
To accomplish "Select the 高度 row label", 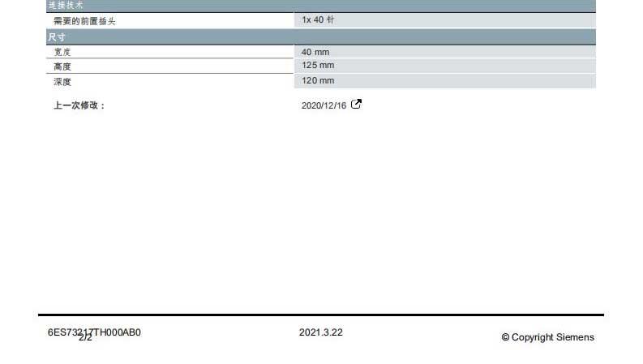I will 62,66.
